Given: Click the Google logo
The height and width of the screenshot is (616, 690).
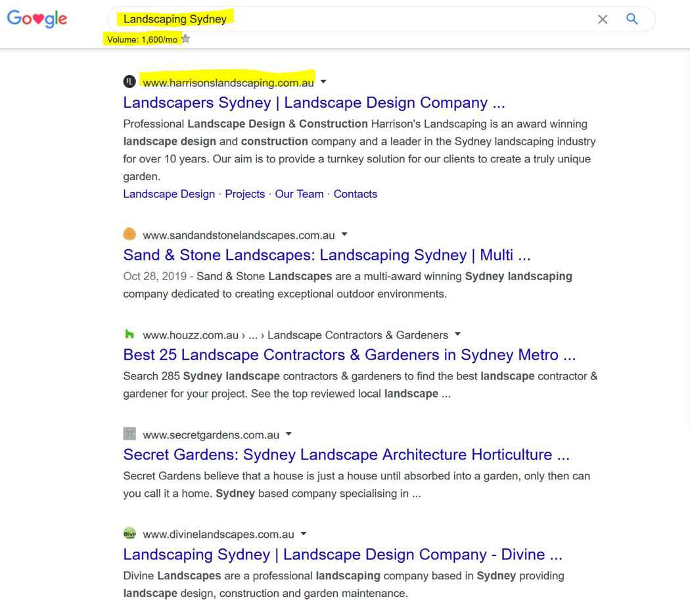Looking at the screenshot, I should (x=36, y=19).
